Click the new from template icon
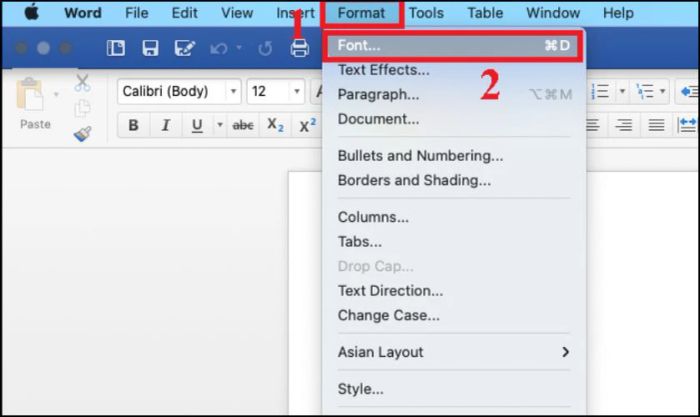This screenshot has width=700, height=417. tap(116, 48)
